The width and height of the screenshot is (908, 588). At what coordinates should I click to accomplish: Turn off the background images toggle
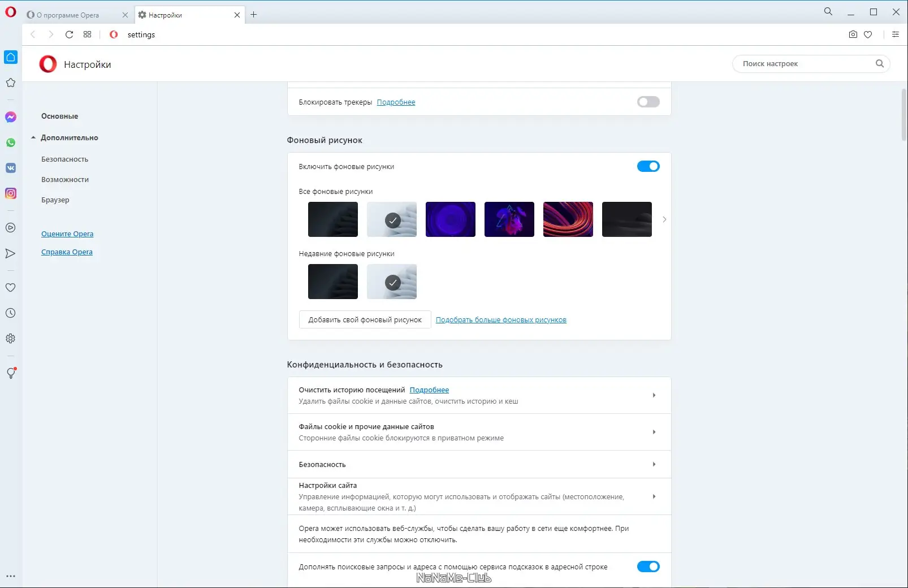[648, 166]
